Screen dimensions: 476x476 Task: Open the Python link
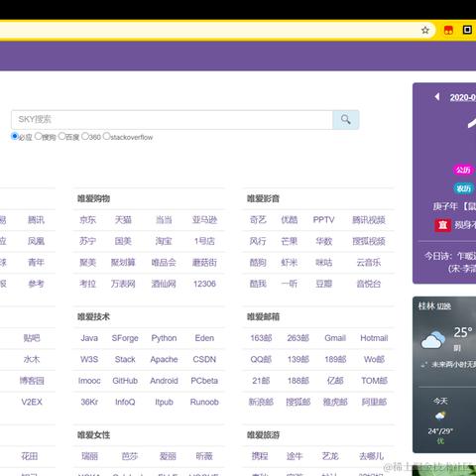click(x=164, y=338)
